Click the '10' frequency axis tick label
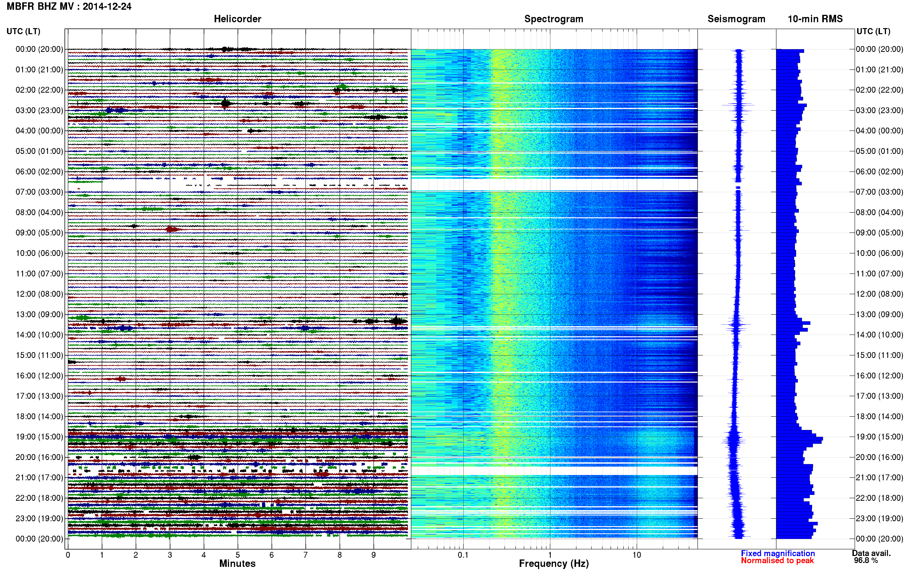 pyautogui.click(x=636, y=555)
